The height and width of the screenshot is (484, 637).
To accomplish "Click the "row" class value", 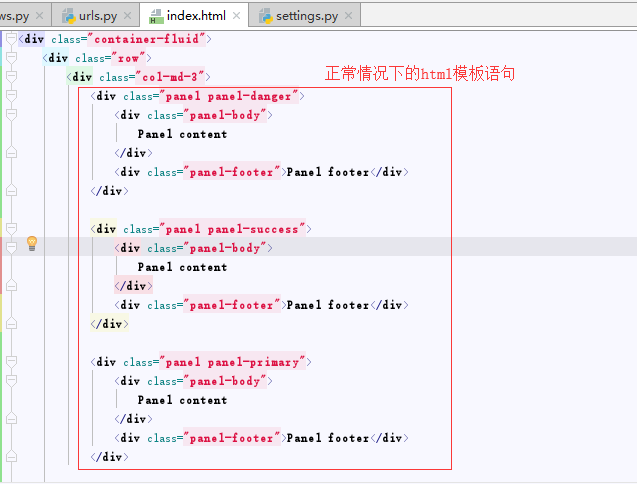I will click(x=128, y=58).
